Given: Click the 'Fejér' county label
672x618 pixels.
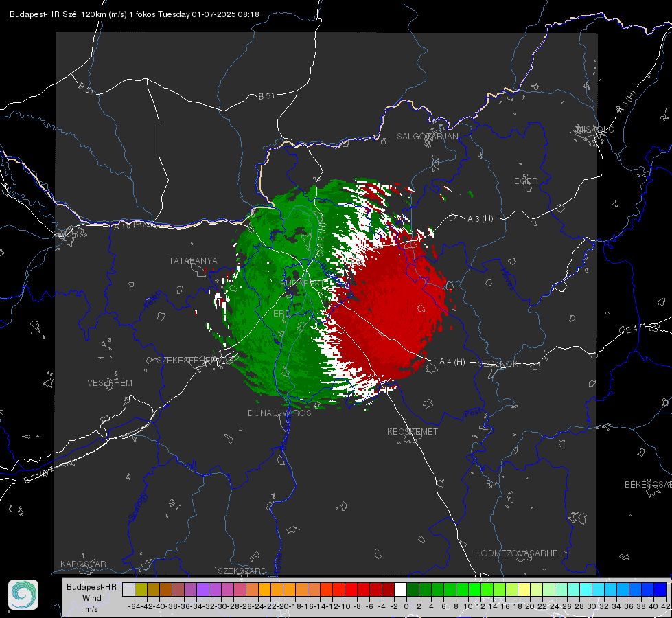Looking at the screenshot, I should pyautogui.click(x=154, y=299).
